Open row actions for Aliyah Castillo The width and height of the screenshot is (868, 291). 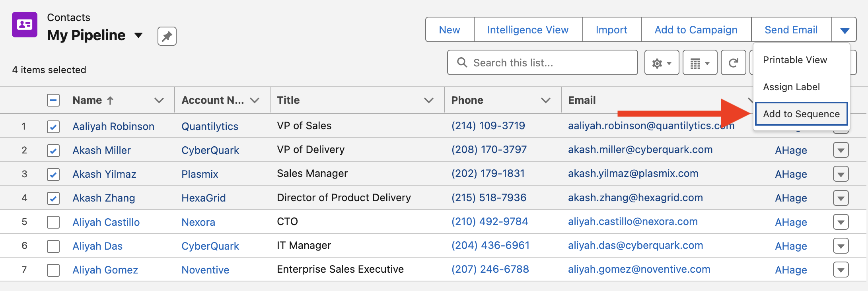[x=841, y=222]
